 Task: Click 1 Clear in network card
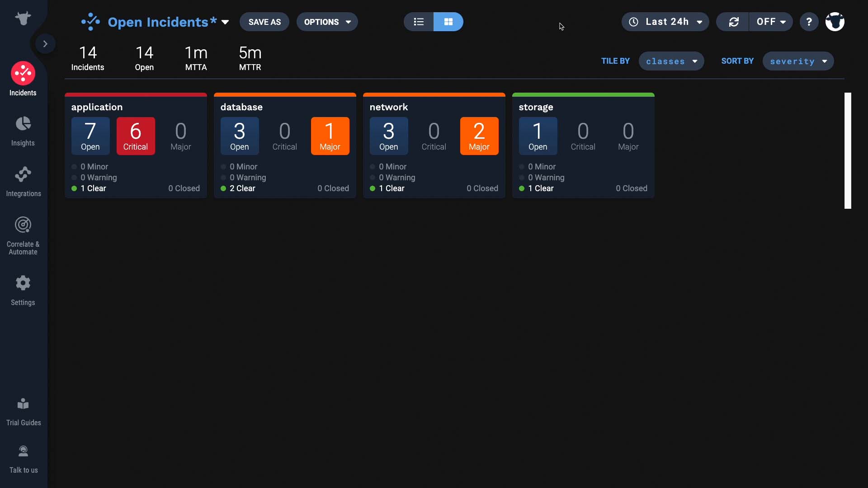387,188
